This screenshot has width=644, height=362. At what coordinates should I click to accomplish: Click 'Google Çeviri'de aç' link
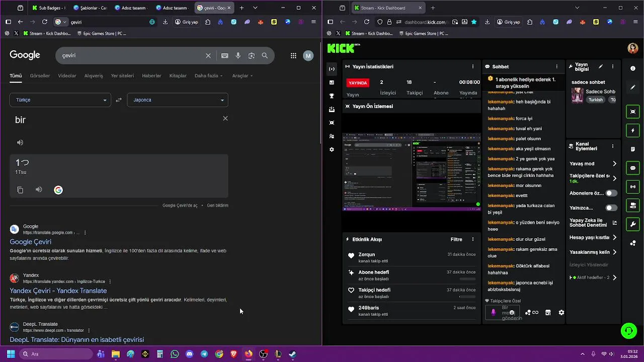pyautogui.click(x=180, y=206)
